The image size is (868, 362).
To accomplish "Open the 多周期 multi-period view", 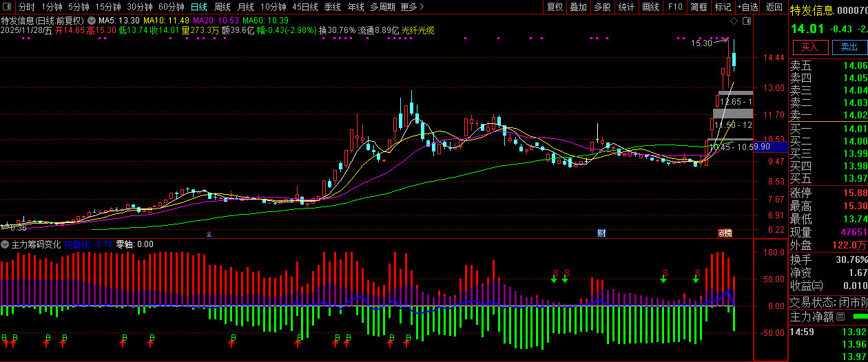I will (x=382, y=7).
